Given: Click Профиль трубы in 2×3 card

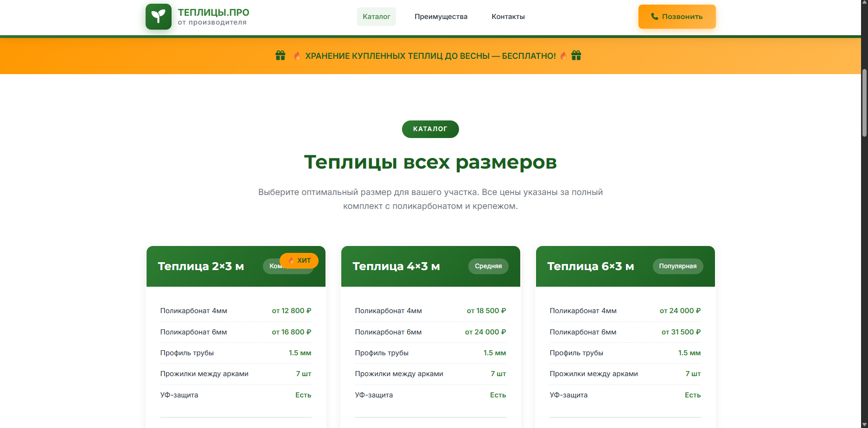Looking at the screenshot, I should point(187,353).
